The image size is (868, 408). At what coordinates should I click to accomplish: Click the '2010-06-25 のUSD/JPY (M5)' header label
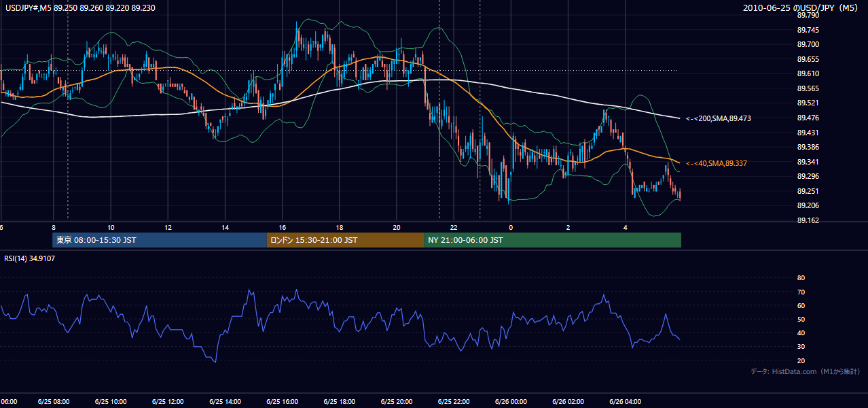coord(802,7)
